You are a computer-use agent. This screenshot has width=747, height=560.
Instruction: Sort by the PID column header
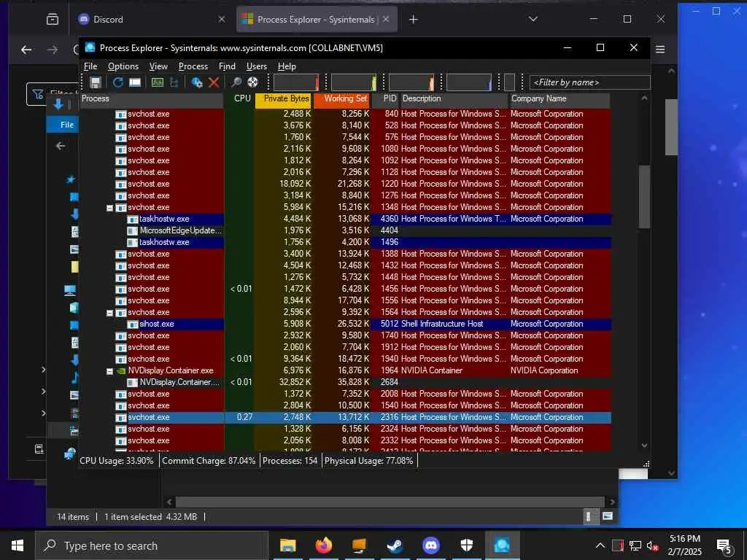[x=385, y=98]
